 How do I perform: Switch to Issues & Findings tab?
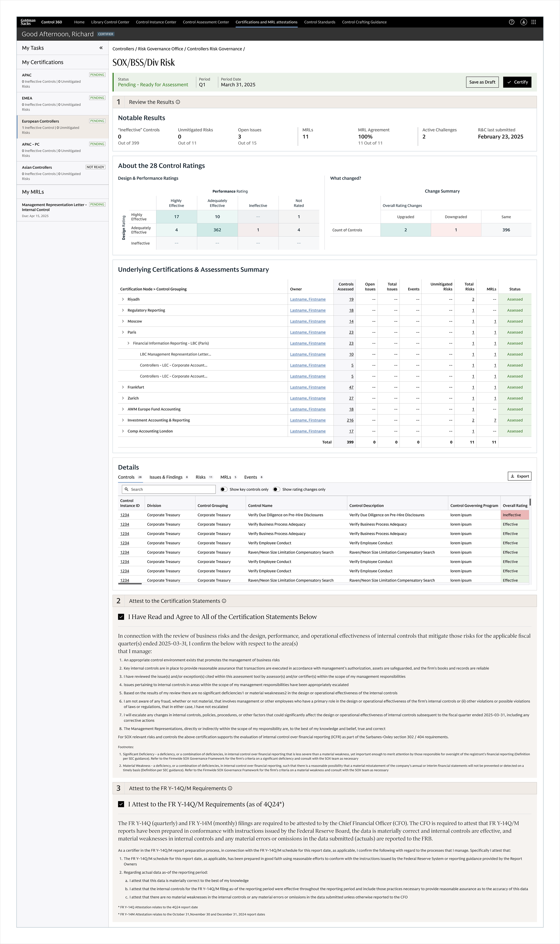166,477
